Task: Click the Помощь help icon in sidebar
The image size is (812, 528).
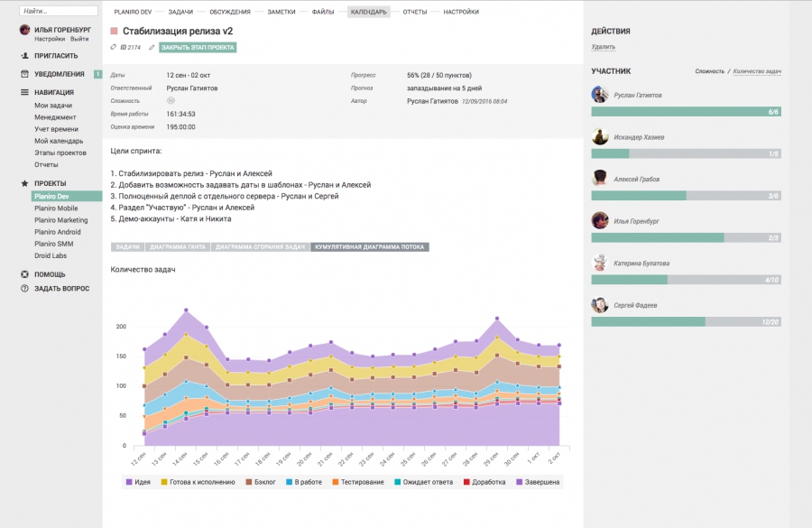Action: click(24, 274)
